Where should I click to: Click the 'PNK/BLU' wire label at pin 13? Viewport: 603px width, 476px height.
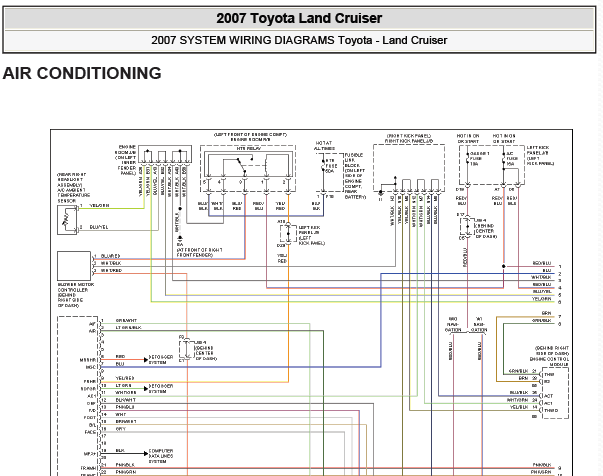point(125,407)
